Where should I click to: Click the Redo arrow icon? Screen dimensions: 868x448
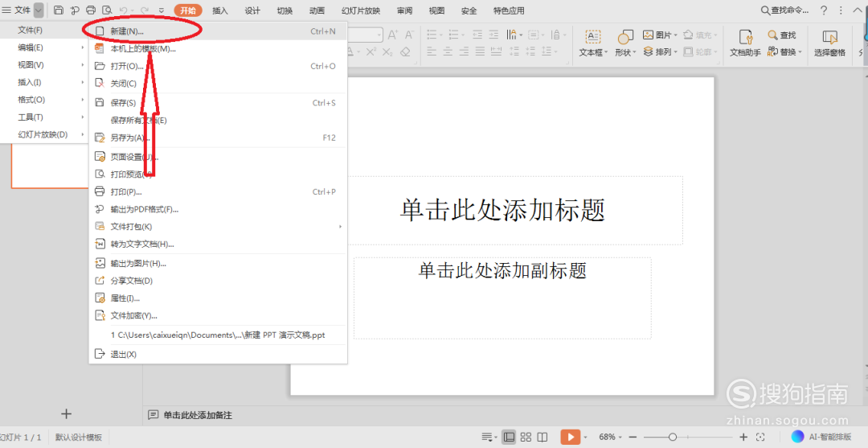coord(145,10)
